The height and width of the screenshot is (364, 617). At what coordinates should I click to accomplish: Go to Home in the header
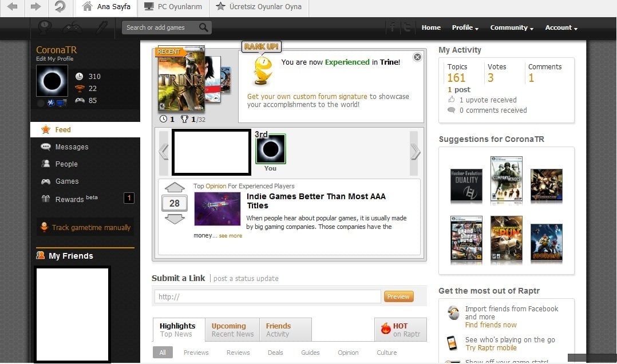pos(431,27)
